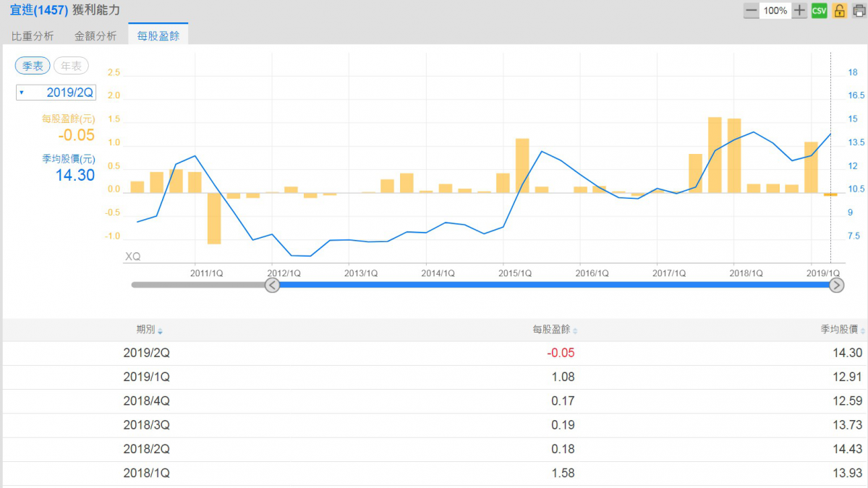The image size is (868, 488).
Task: Click the 1.58 EPS table cell
Action: tap(563, 473)
